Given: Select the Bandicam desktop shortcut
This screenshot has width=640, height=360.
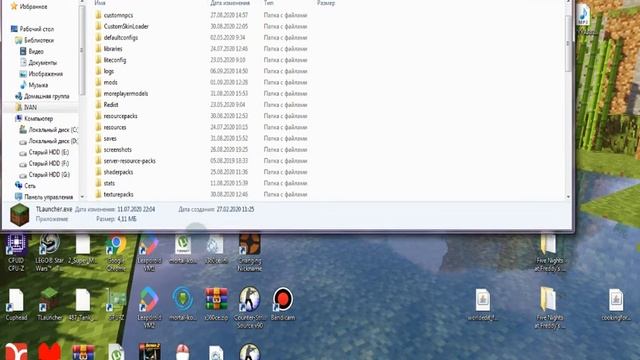Looking at the screenshot, I should [283, 304].
